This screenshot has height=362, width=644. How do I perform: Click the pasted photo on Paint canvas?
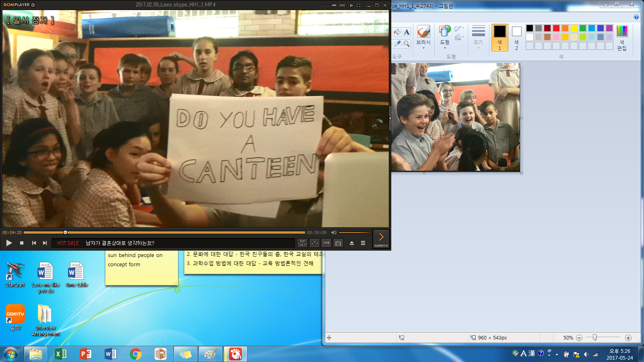tap(456, 117)
